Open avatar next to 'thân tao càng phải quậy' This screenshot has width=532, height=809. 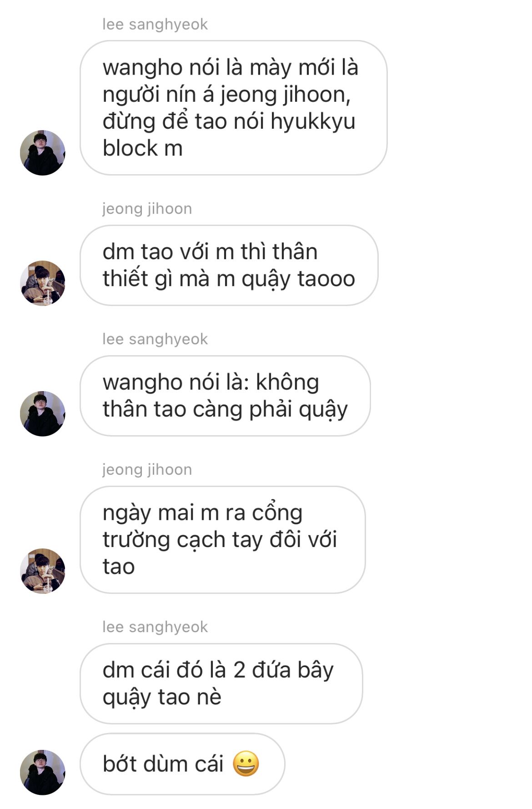point(43,414)
